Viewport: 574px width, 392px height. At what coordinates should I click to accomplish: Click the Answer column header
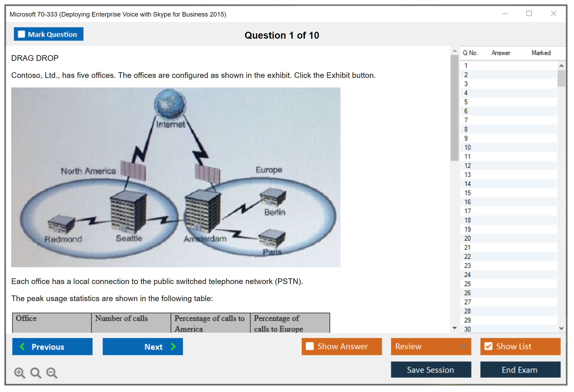[501, 53]
